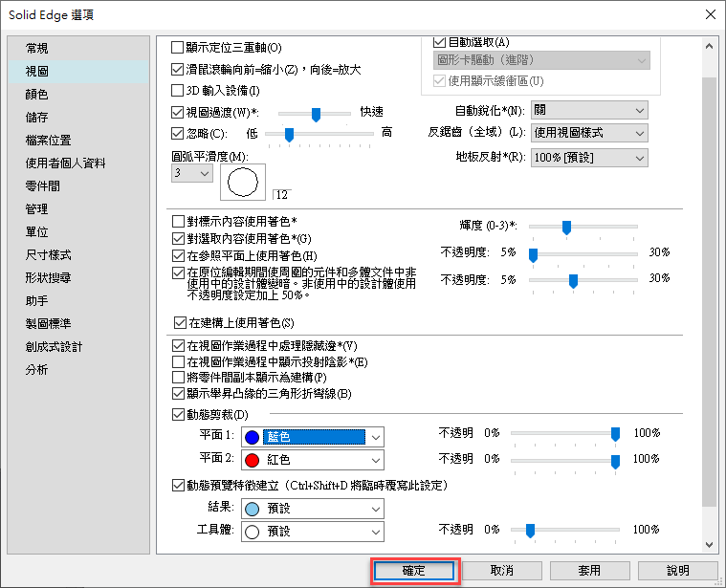Click the blue 平面 1 color swatch
726x588 pixels.
pos(252,437)
